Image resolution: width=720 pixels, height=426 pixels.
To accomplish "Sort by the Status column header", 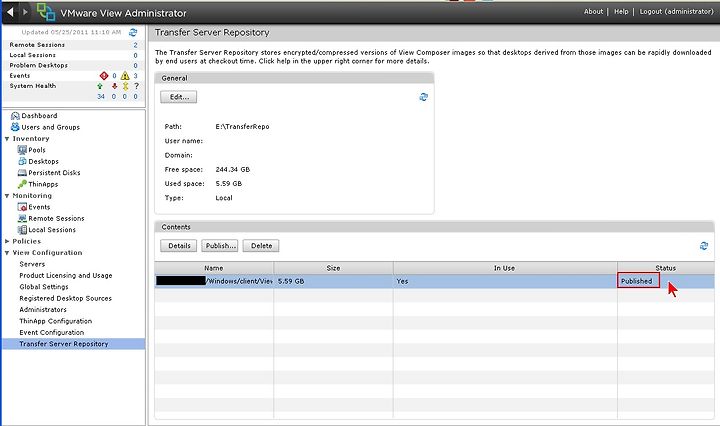I will click(x=666, y=268).
